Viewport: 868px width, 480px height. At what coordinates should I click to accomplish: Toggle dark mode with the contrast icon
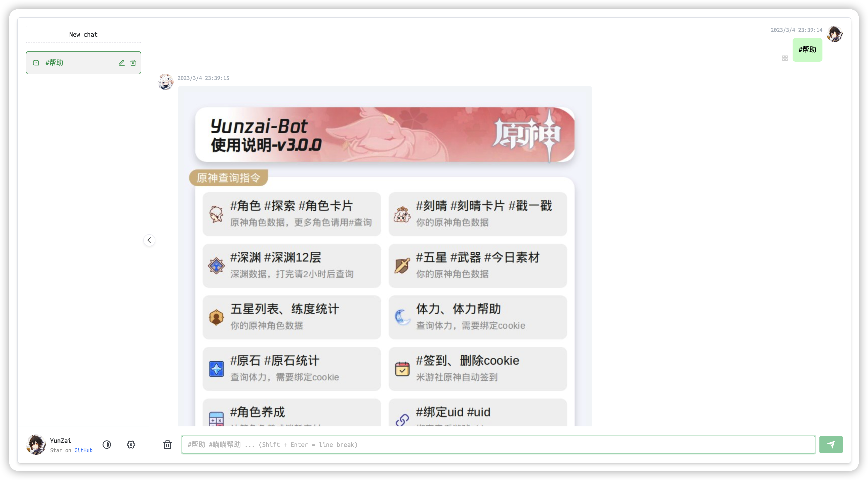pyautogui.click(x=107, y=445)
